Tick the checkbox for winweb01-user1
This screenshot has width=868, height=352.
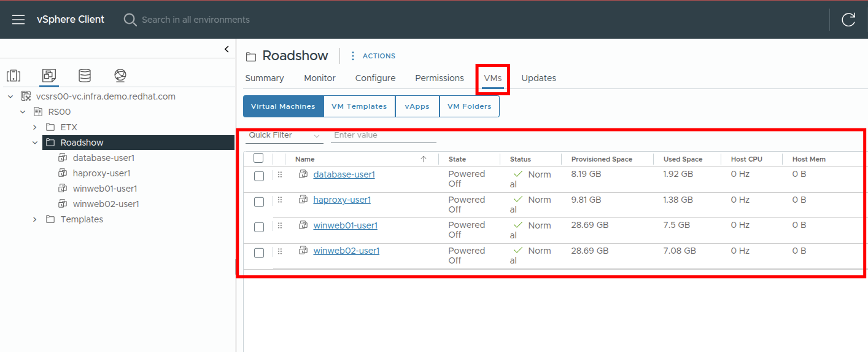pos(259,227)
